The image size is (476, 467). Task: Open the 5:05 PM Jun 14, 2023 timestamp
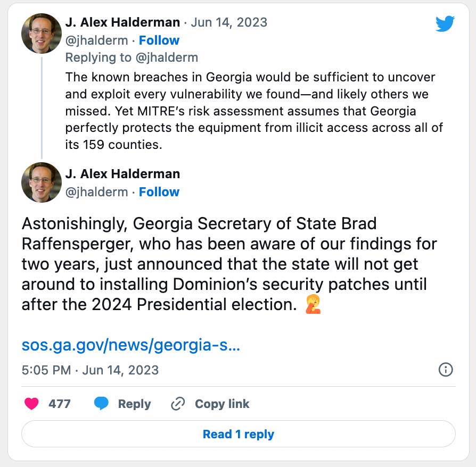click(91, 370)
